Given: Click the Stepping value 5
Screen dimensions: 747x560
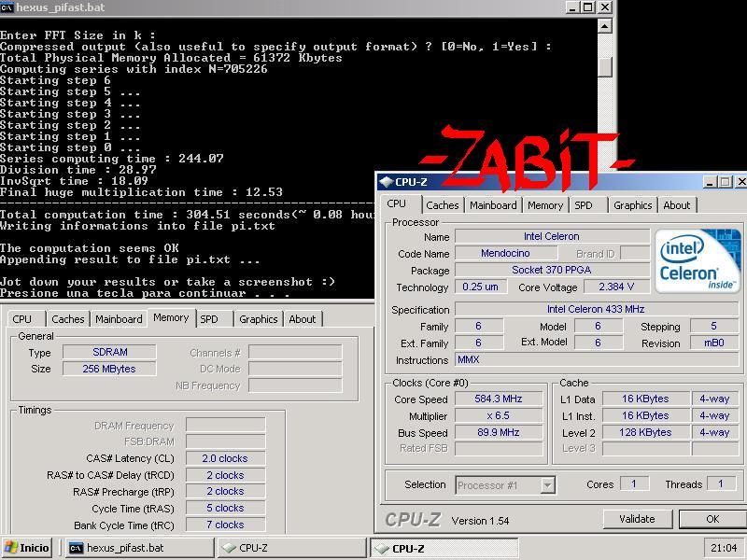Looking at the screenshot, I should coord(713,326).
